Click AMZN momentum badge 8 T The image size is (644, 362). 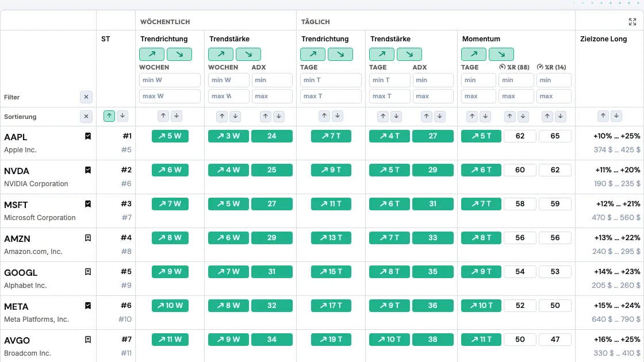pos(481,238)
